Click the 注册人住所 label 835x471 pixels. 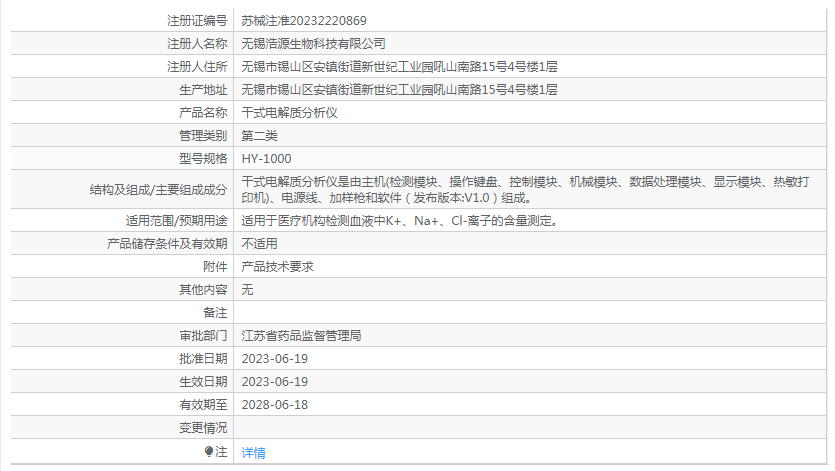[197, 67]
